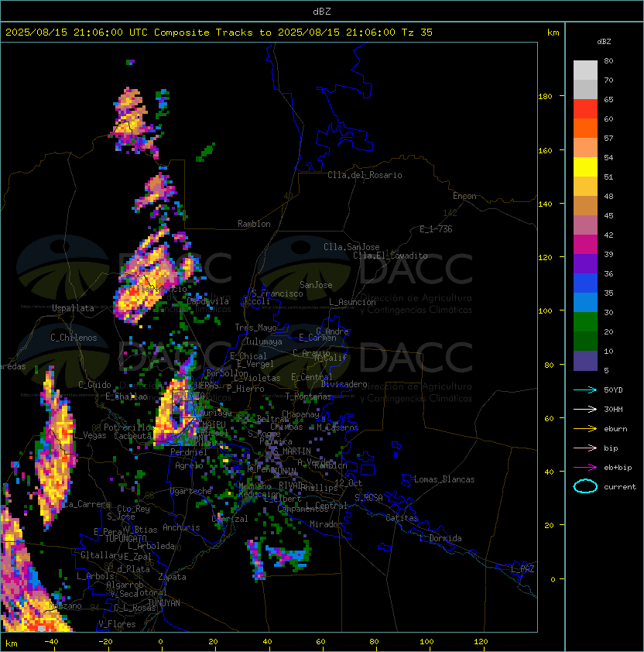Image resolution: width=644 pixels, height=652 pixels.
Task: Click the Tres_Mayo map label
Action: point(255,328)
